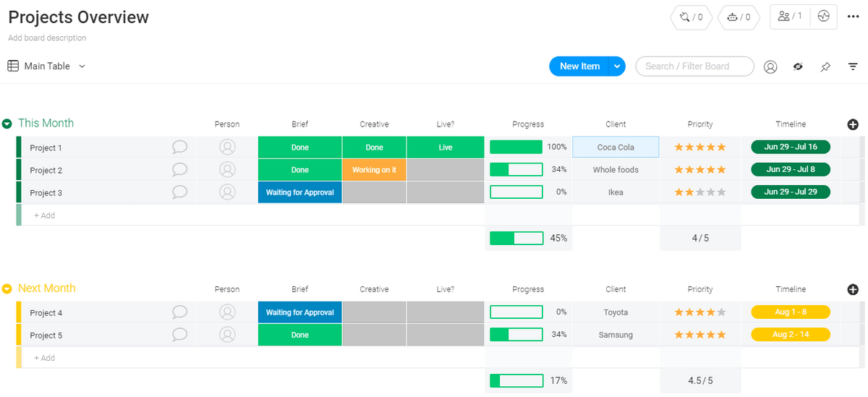Open the board filter icon
Screen dimensions: 868x397
pyautogui.click(x=853, y=67)
